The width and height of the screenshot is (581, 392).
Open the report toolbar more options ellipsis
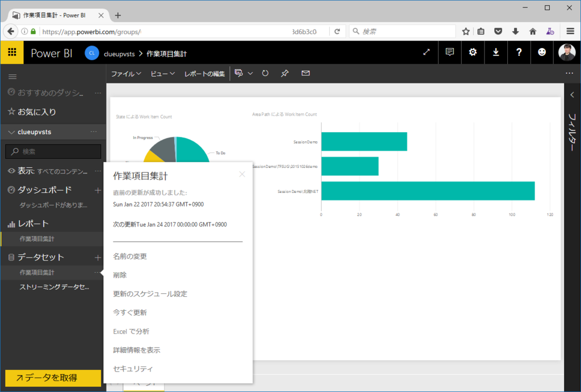pyautogui.click(x=570, y=73)
